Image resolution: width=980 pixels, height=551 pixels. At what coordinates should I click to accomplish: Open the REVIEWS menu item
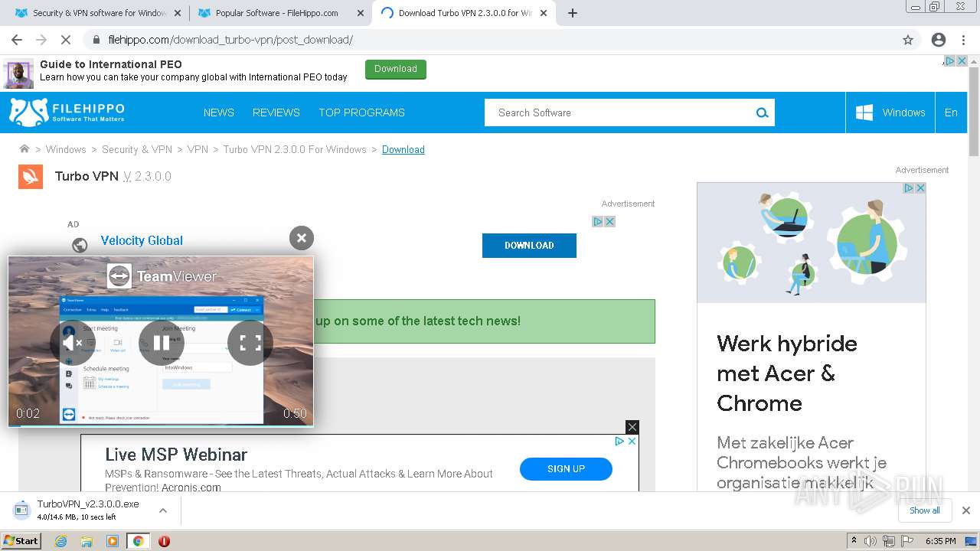click(276, 112)
